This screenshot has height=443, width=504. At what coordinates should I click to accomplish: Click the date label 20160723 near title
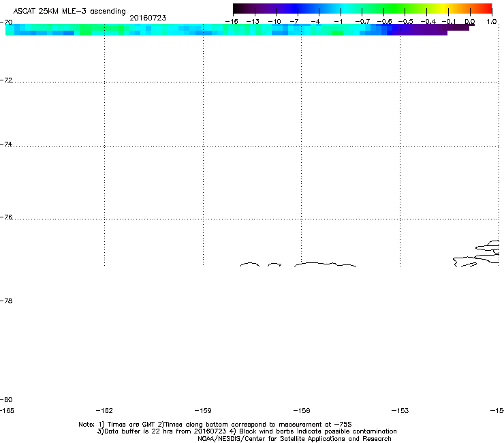(x=148, y=18)
